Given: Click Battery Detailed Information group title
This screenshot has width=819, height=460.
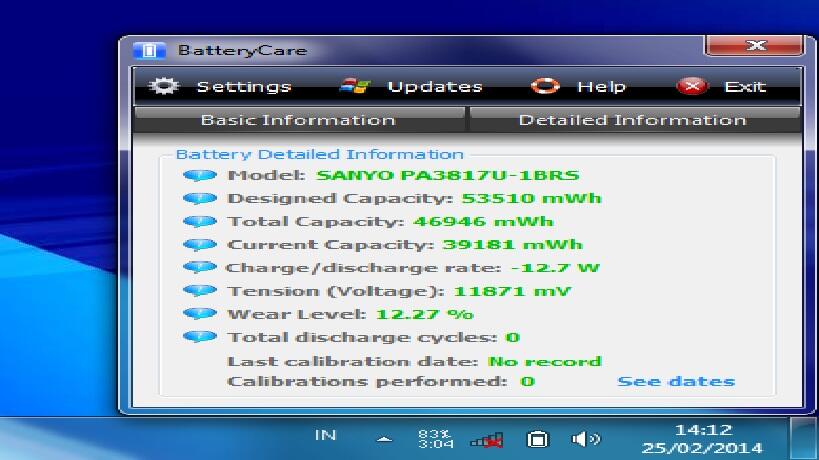Looking at the screenshot, I should tap(320, 155).
